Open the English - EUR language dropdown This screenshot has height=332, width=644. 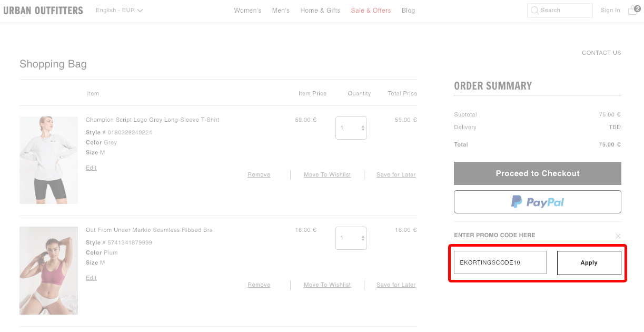pyautogui.click(x=120, y=10)
